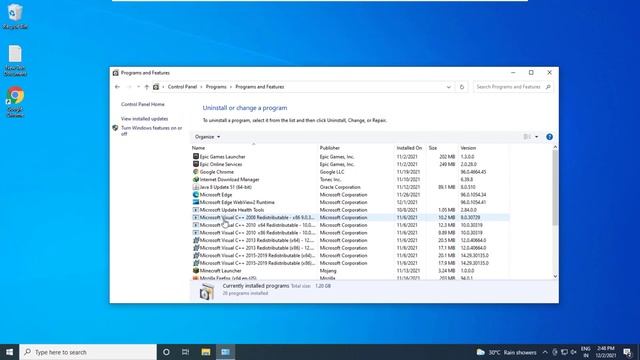Click the scrollbar up arrow
640x360 pixels.
tap(555, 147)
